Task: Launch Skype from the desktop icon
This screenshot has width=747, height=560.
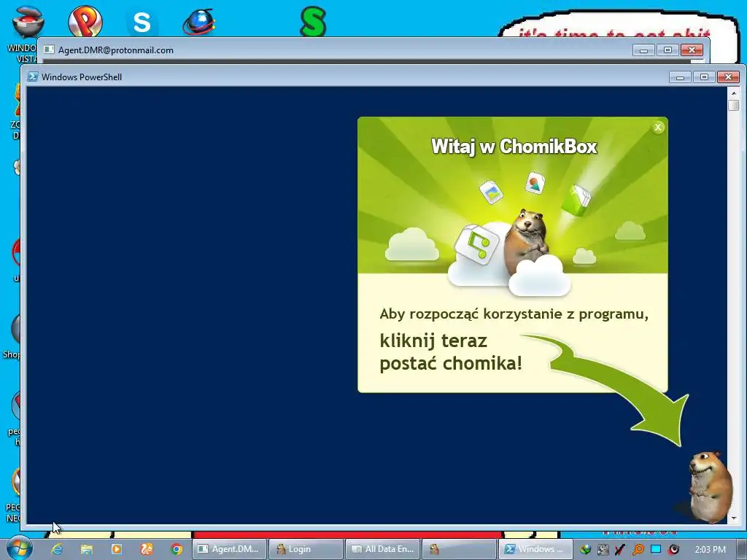Action: click(142, 22)
